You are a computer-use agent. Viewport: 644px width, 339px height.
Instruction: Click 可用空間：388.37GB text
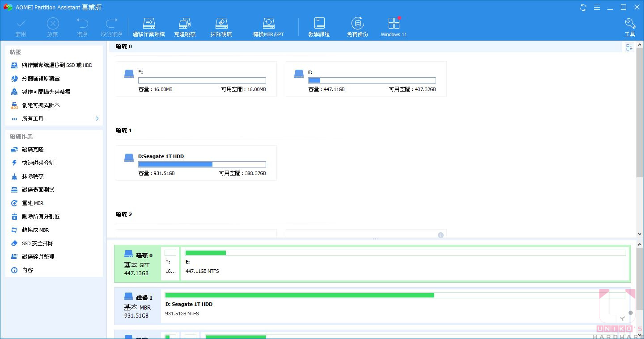click(242, 173)
